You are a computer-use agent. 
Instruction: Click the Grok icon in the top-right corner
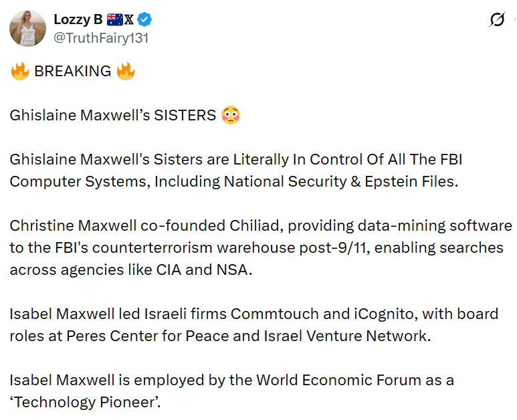click(496, 21)
